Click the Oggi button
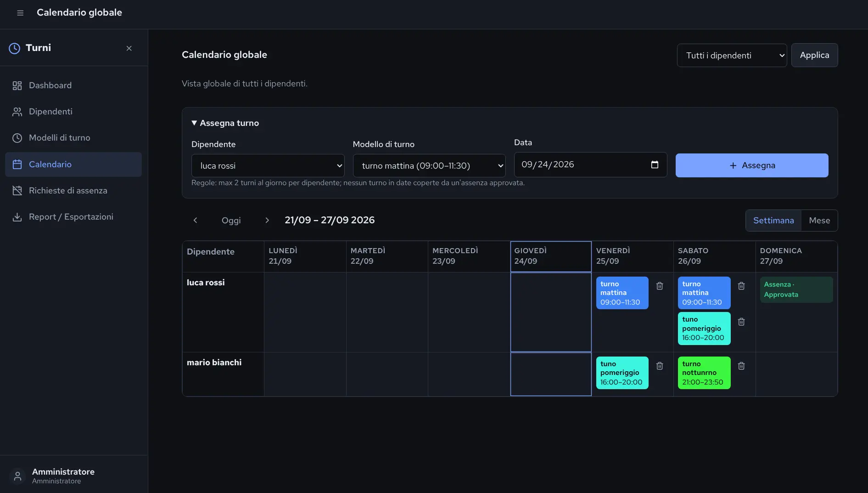The image size is (868, 493). (x=231, y=221)
